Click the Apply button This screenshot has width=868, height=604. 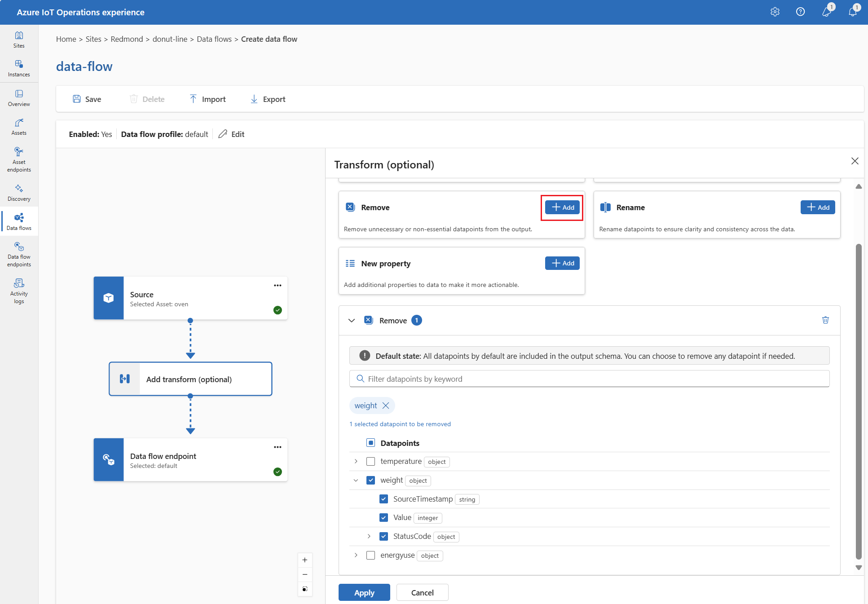coord(364,592)
